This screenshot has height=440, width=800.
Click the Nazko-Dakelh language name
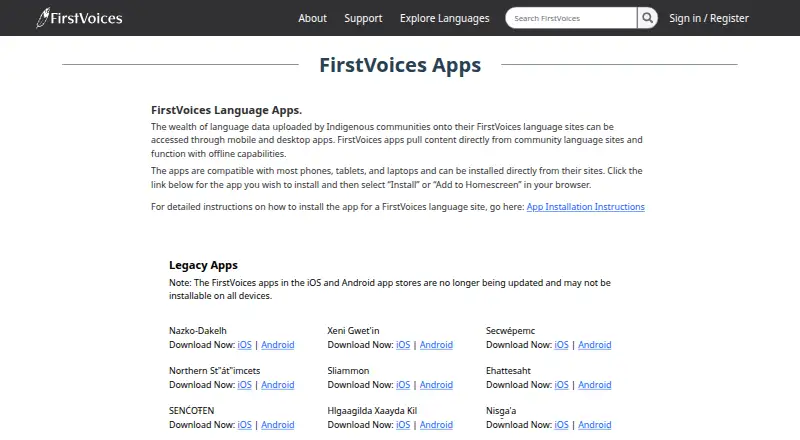(x=197, y=331)
